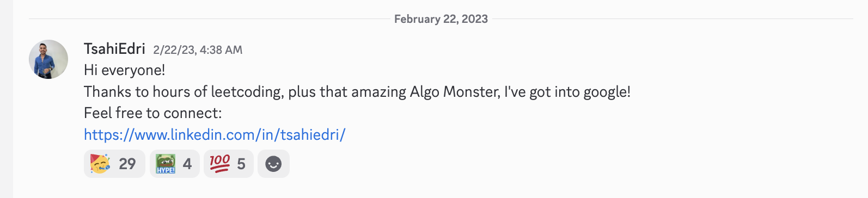
Task: Toggle the HYPE frog emoji reaction
Action: (x=174, y=164)
